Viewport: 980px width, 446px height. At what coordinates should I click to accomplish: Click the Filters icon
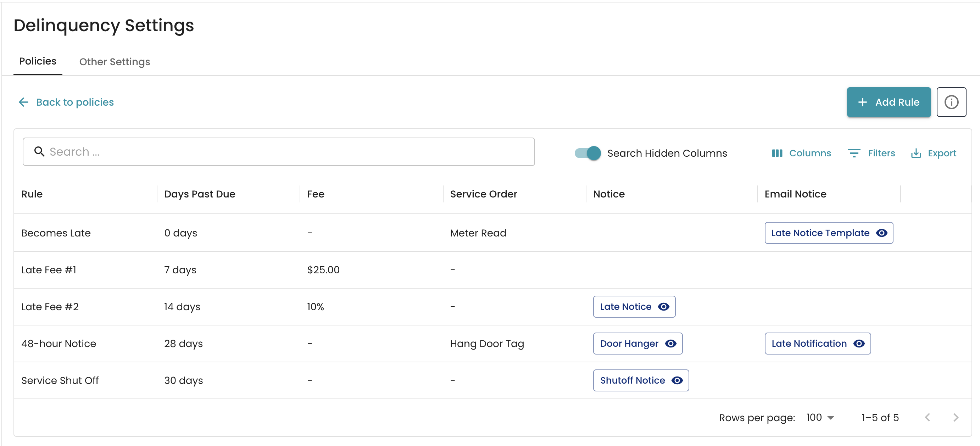pyautogui.click(x=854, y=153)
